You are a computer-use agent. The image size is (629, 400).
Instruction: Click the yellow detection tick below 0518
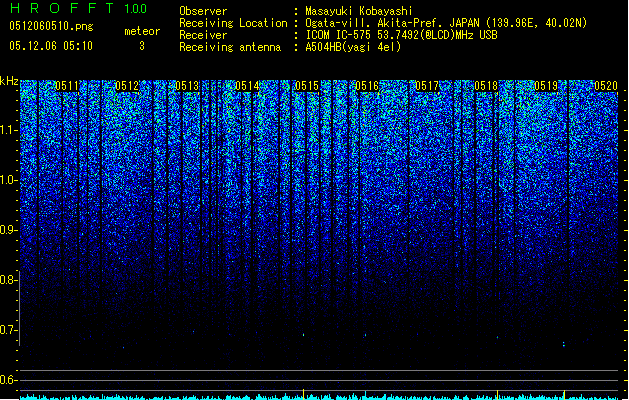pyautogui.click(x=497, y=394)
